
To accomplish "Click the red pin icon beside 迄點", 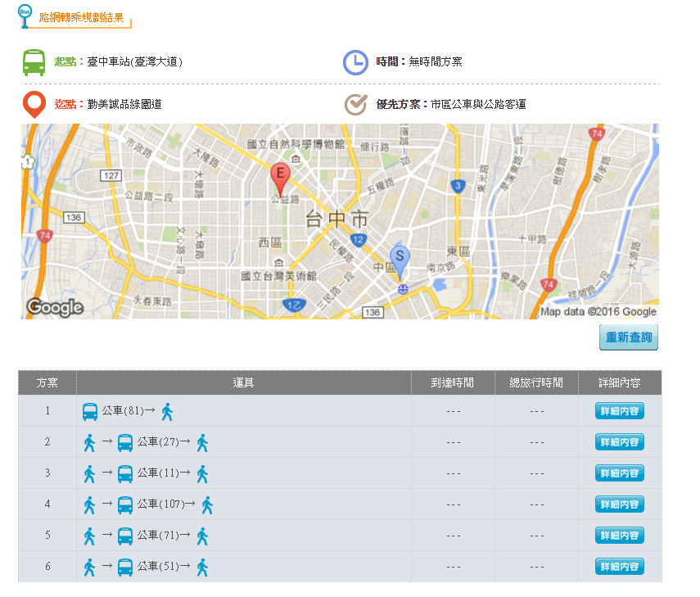I will (x=33, y=105).
